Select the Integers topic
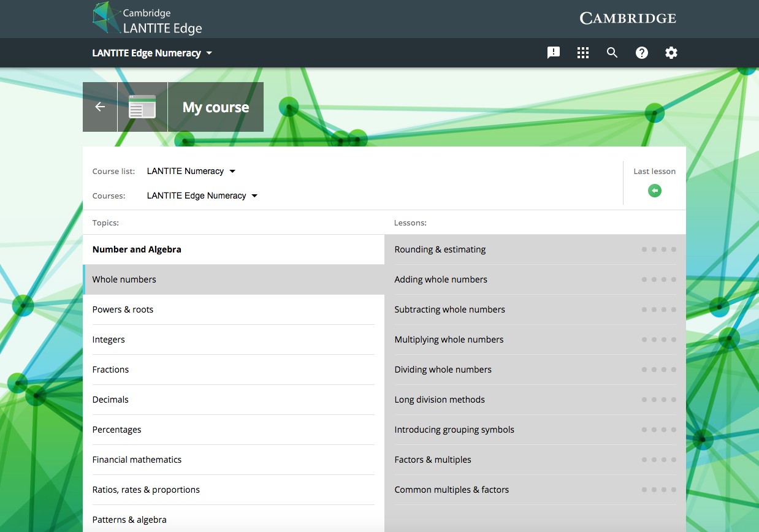759x532 pixels. pyautogui.click(x=234, y=340)
